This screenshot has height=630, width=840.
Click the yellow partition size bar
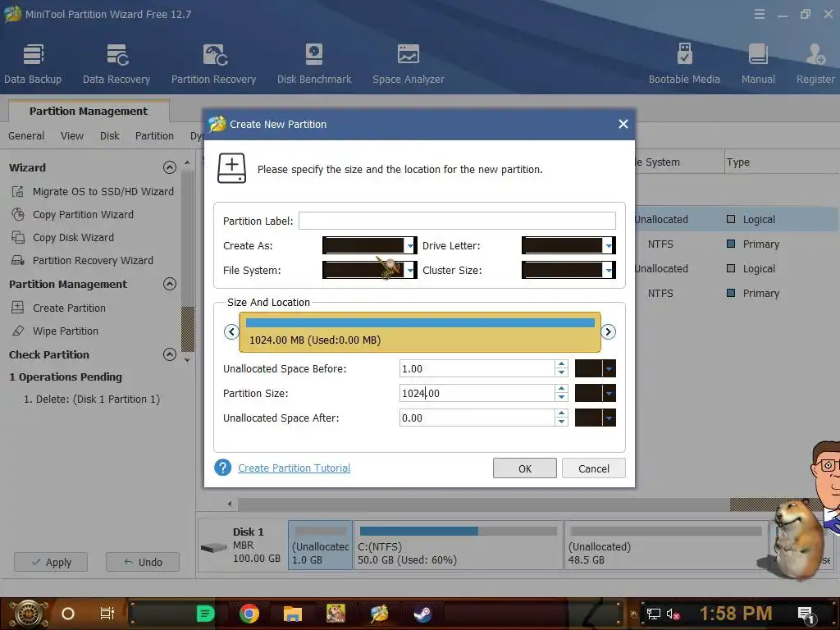coord(420,332)
